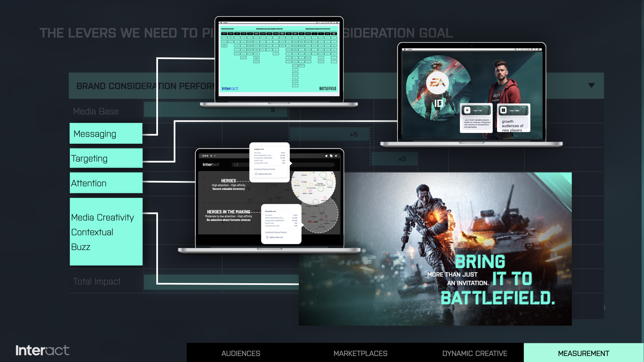
Task: Click the Interact logo inside dark laptop window
Action: coord(211,165)
